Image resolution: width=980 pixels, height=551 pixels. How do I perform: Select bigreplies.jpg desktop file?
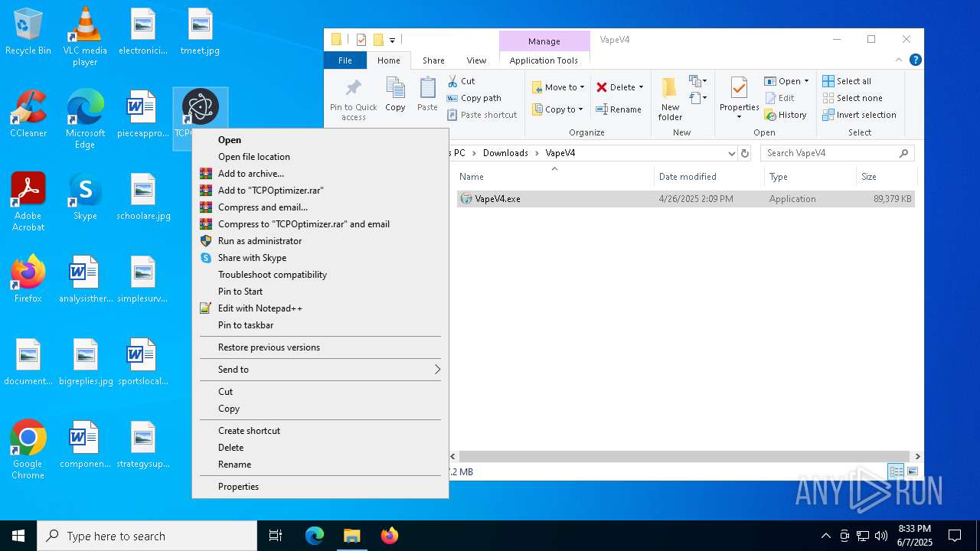pyautogui.click(x=85, y=361)
